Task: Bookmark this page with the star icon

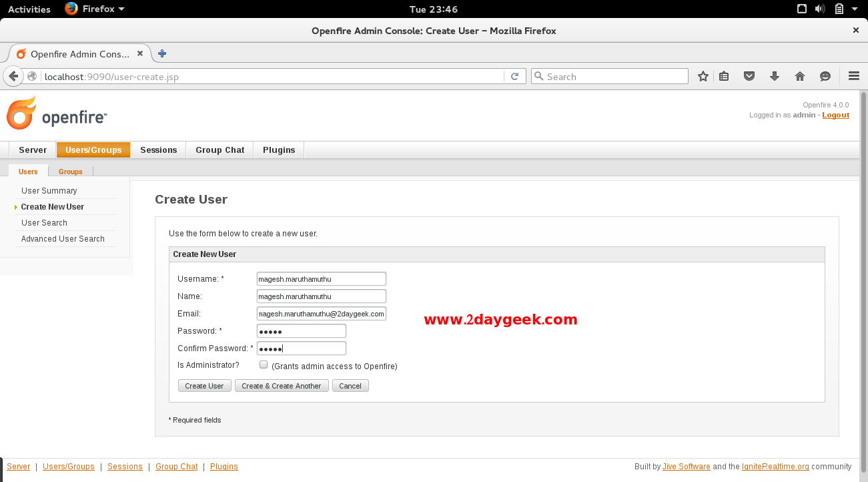Action: pyautogui.click(x=703, y=76)
